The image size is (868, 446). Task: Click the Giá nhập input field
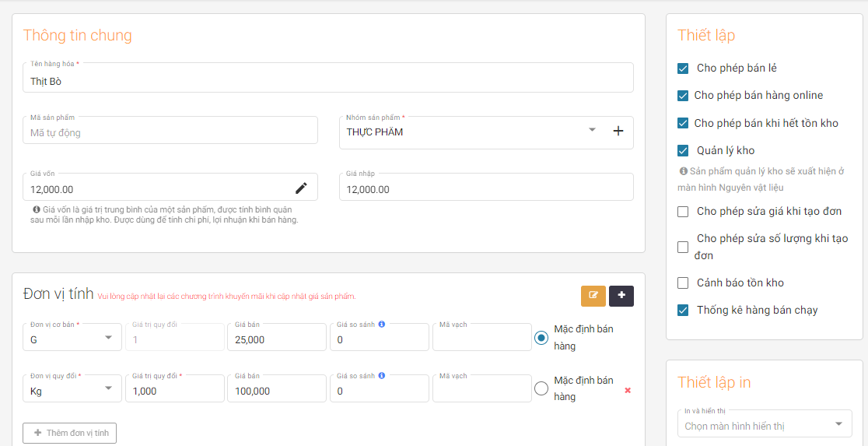pyautogui.click(x=486, y=189)
